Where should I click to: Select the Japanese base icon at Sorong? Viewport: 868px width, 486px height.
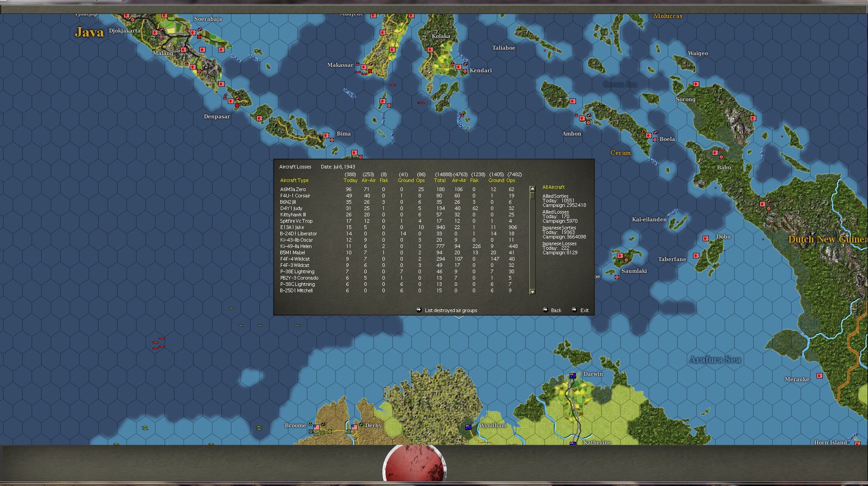[x=696, y=84]
